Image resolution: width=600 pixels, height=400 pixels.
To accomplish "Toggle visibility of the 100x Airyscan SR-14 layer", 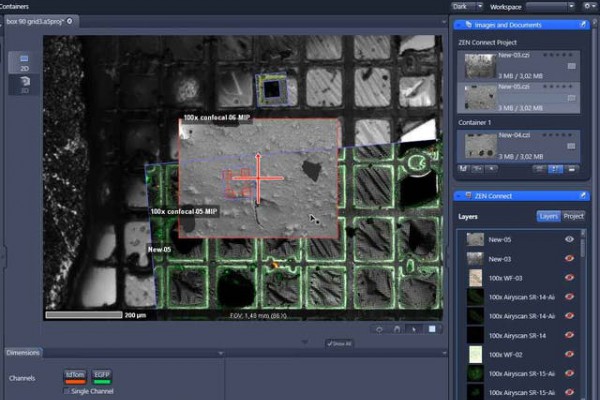I will (569, 335).
